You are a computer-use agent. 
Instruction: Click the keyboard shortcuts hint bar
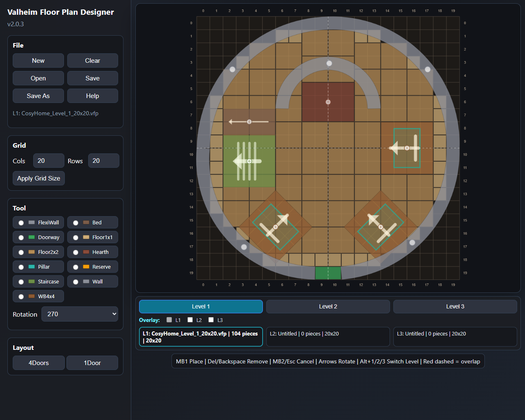click(x=328, y=361)
